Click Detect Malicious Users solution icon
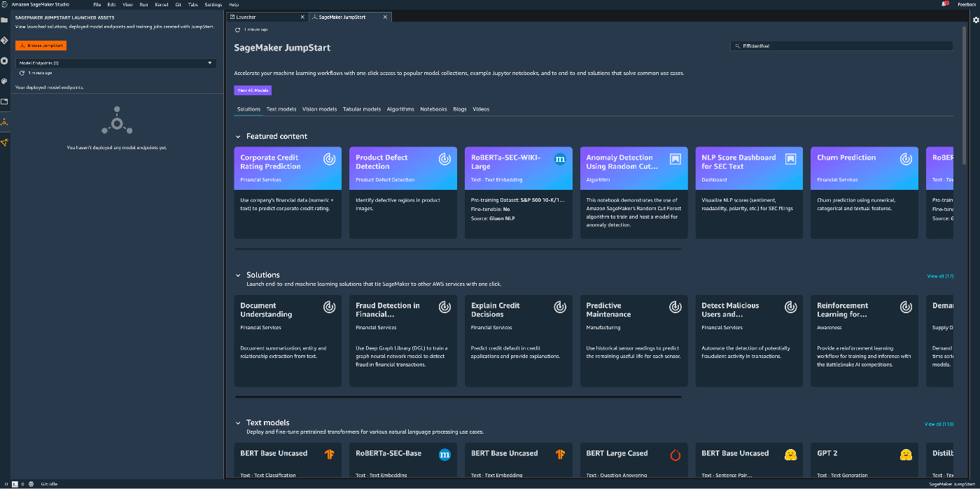The height and width of the screenshot is (489, 980). click(790, 307)
